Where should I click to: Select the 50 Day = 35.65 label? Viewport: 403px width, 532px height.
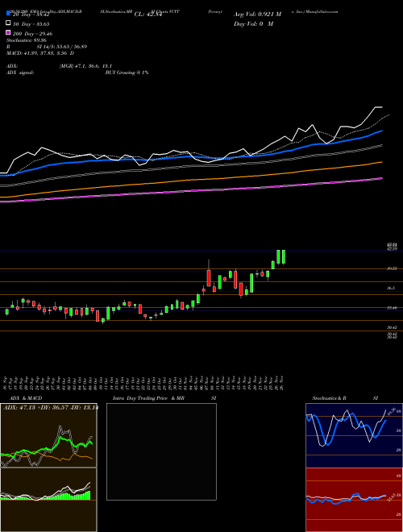tap(31, 24)
